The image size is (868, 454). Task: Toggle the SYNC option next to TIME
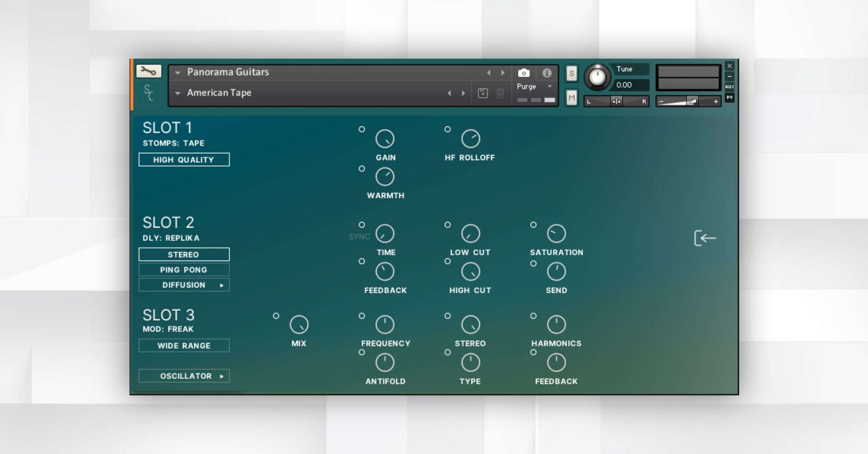[359, 236]
